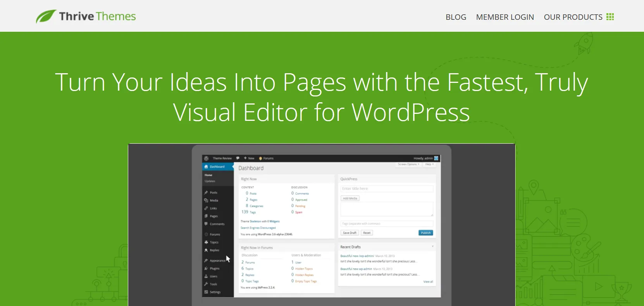Click the WordPress logo in the admin bar
644x306 pixels.
207,158
